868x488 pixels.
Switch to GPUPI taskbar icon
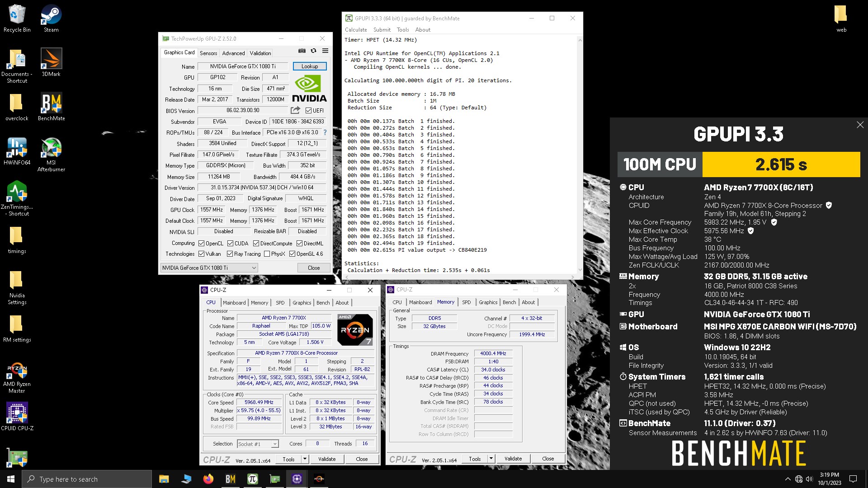[x=252, y=479]
